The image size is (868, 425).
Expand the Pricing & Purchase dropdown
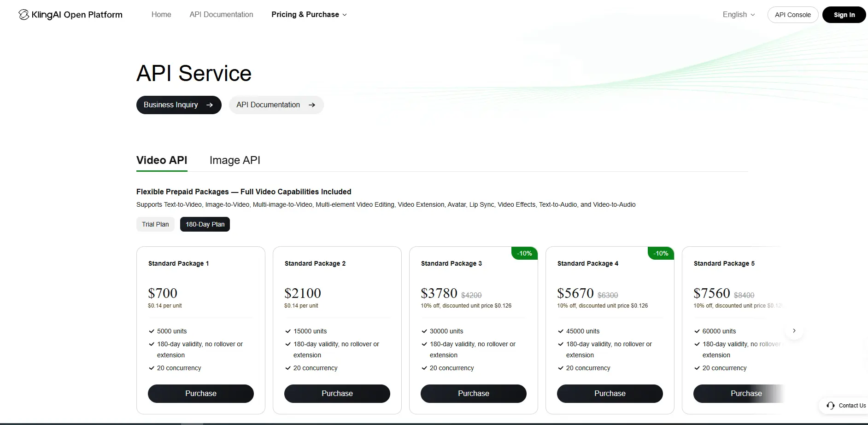[309, 15]
